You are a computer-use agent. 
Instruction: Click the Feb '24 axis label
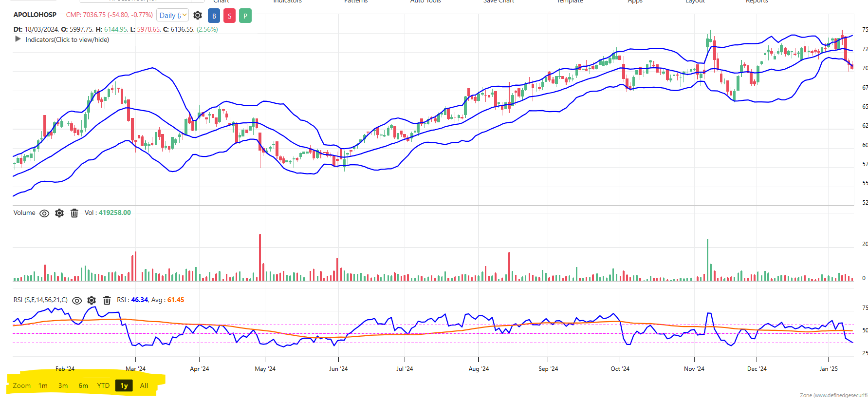[x=65, y=369]
